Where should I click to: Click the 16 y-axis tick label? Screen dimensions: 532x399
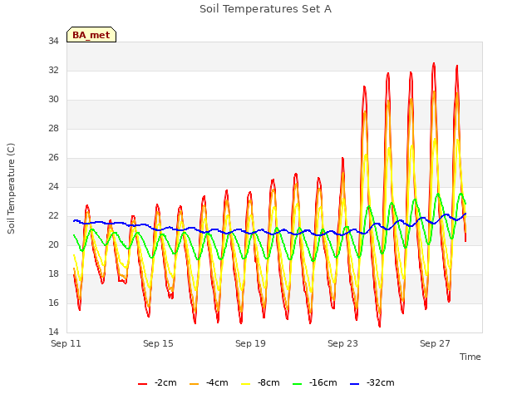coord(53,303)
